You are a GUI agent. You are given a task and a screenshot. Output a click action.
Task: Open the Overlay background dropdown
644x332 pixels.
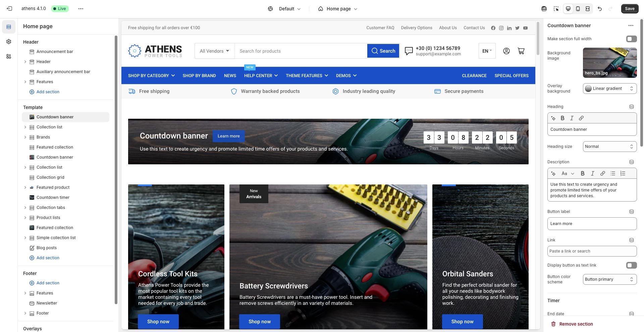click(x=609, y=89)
